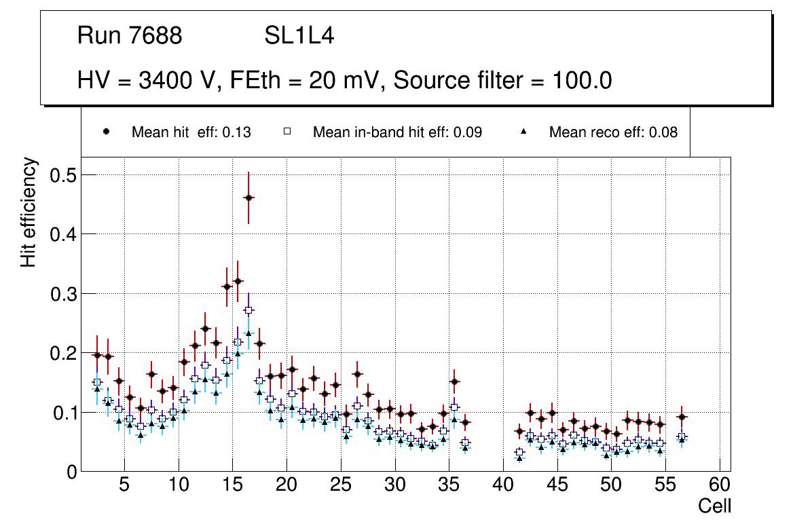Click the "Run 7688" title text

click(x=130, y=36)
